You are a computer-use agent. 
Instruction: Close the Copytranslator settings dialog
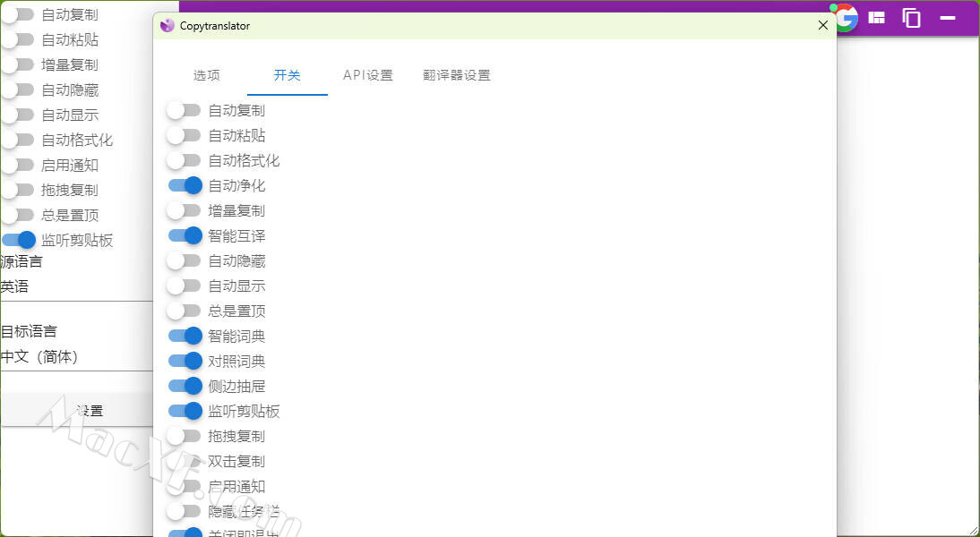[823, 26]
